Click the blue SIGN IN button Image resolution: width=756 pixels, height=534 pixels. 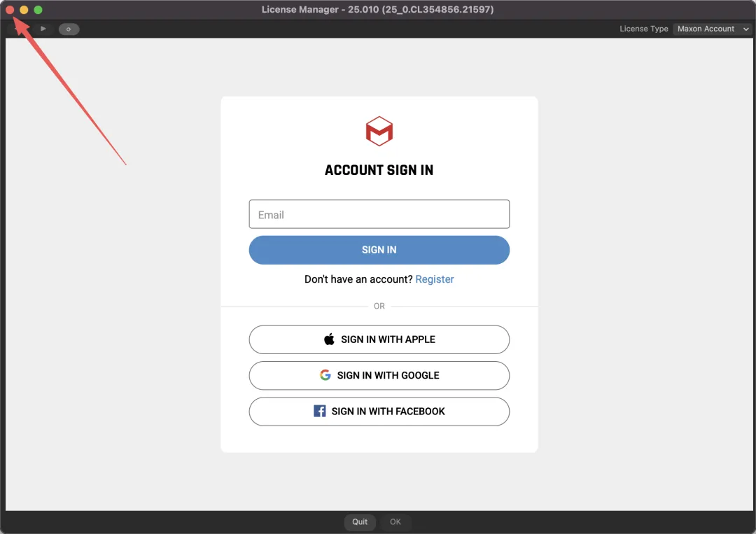coord(379,250)
